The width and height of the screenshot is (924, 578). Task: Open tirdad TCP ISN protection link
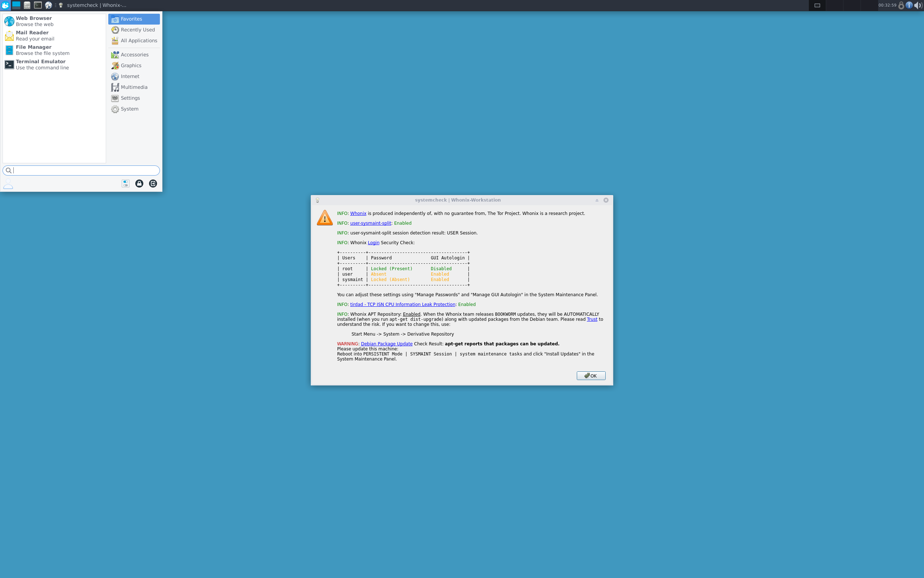(x=402, y=305)
